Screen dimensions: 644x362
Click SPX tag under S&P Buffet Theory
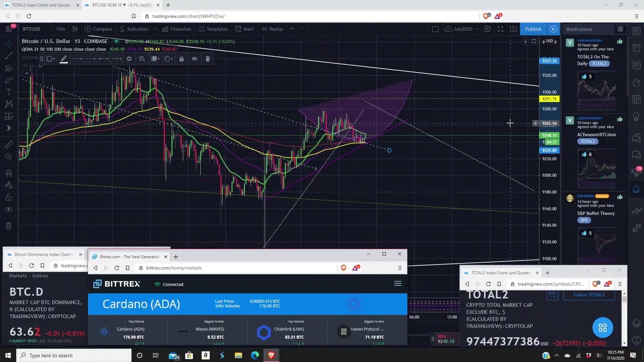point(584,220)
